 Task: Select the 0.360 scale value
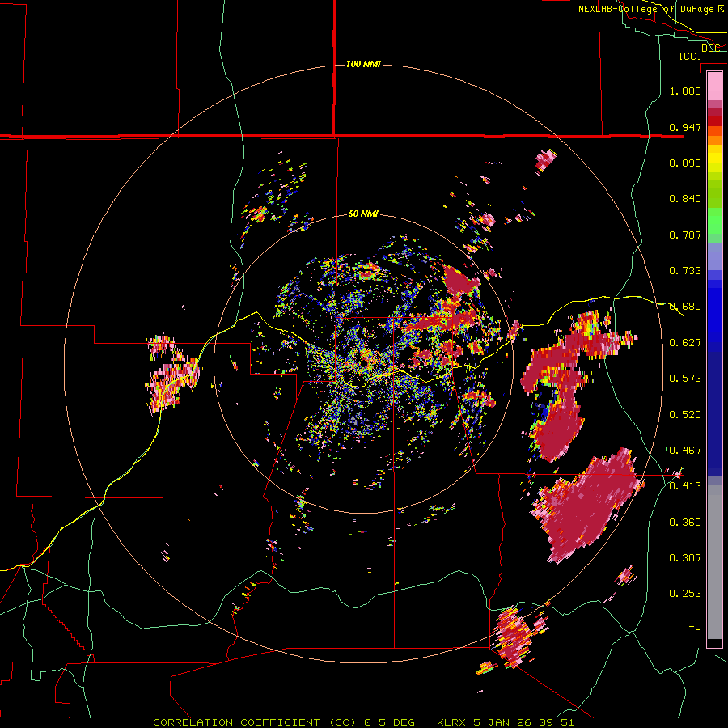click(685, 522)
